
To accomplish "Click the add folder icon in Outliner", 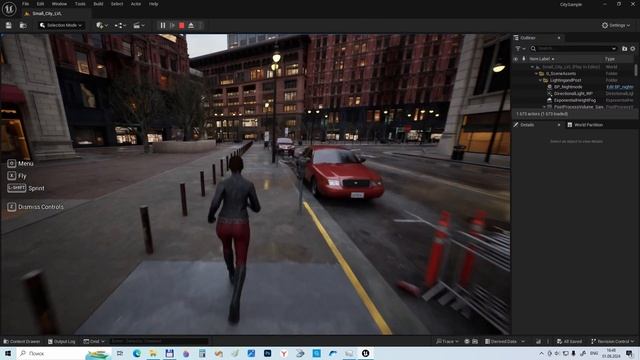I will [624, 49].
